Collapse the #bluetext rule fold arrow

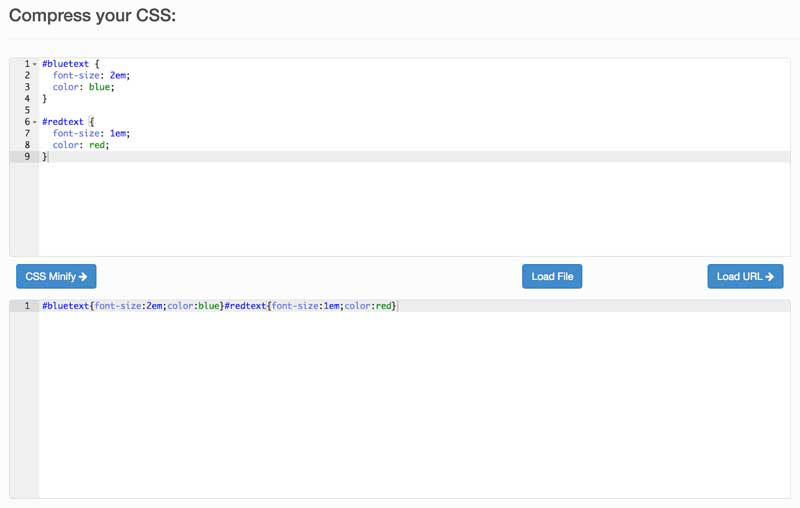(x=35, y=64)
